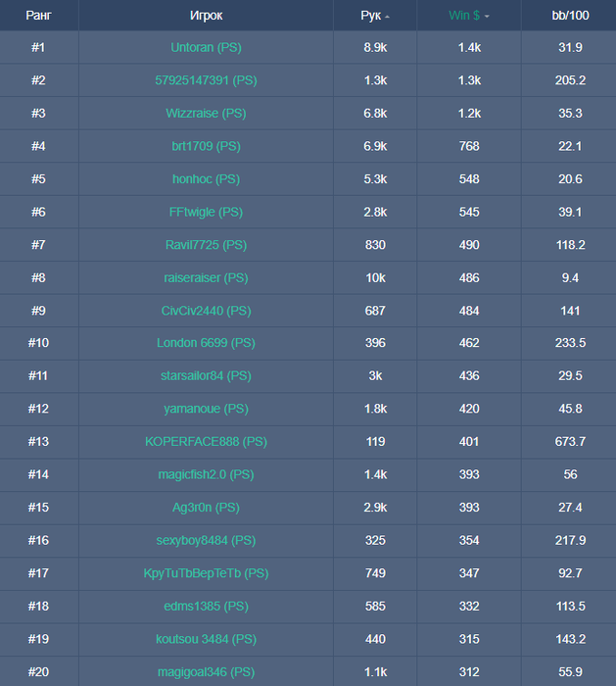The width and height of the screenshot is (616, 686).
Task: Open player Untoran (PS) profile
Action: click(206, 47)
